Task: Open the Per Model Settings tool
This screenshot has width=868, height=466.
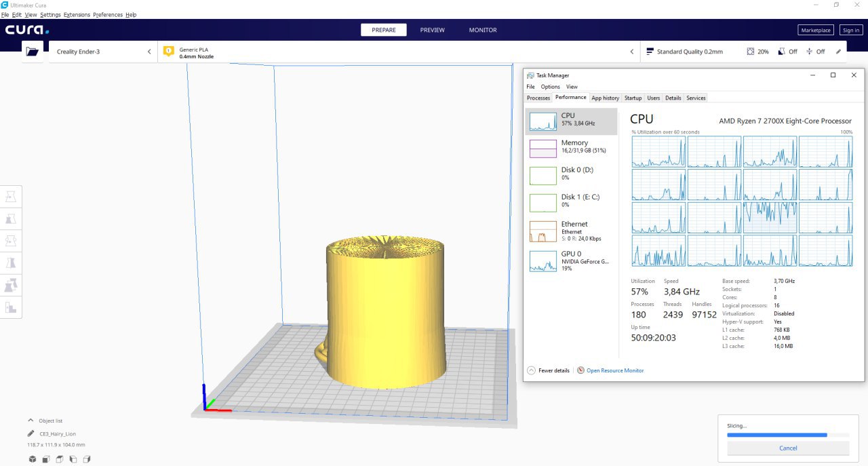Action: (x=11, y=286)
